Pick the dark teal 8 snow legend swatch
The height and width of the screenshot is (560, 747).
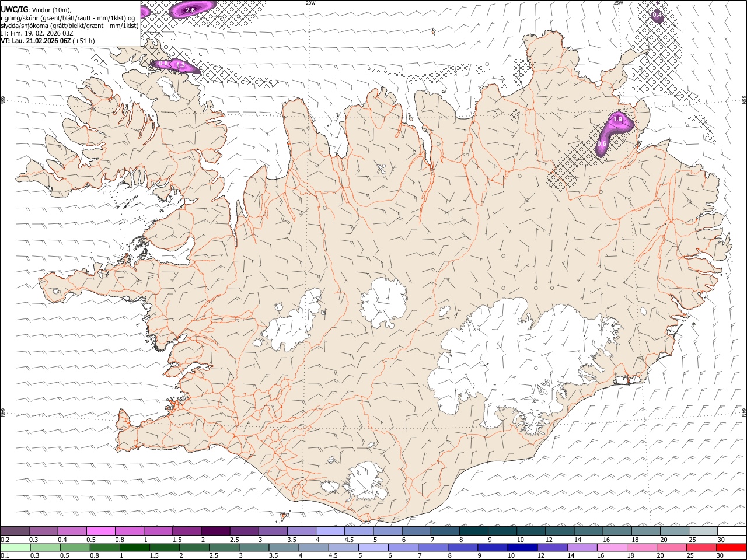473,531
